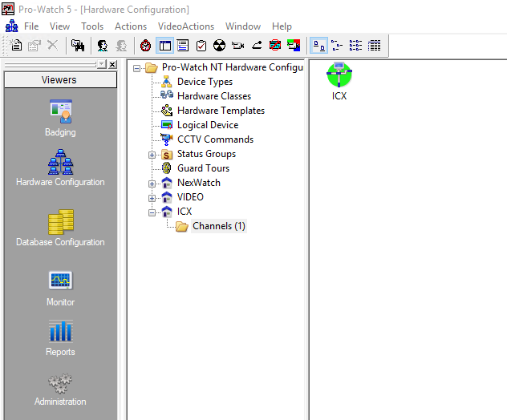
Task: Open the VideoActions menu
Action: point(185,26)
